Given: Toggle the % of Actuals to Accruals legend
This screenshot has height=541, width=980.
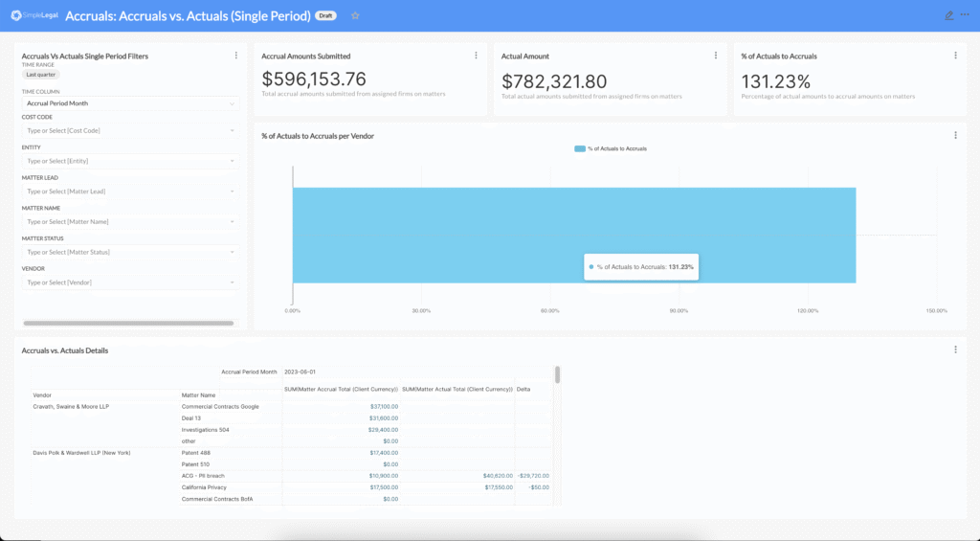Looking at the screenshot, I should (x=611, y=148).
